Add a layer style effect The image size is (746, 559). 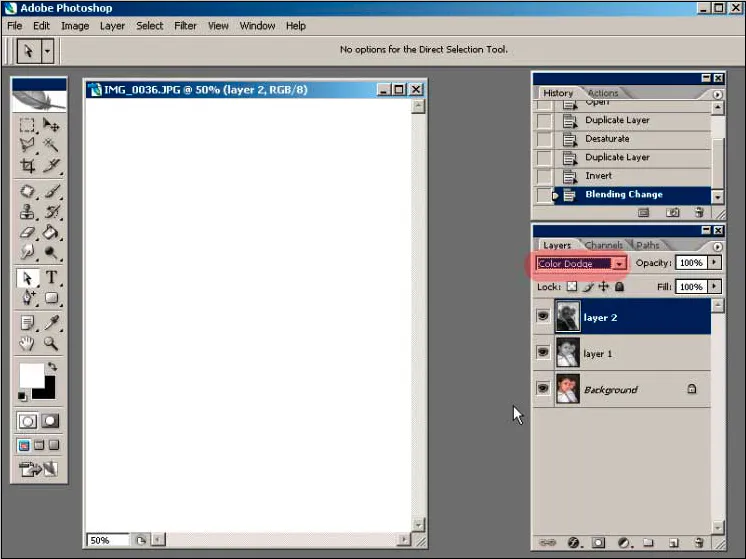(573, 542)
